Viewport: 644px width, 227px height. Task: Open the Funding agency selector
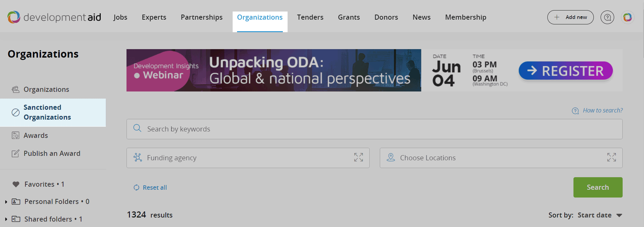click(248, 158)
